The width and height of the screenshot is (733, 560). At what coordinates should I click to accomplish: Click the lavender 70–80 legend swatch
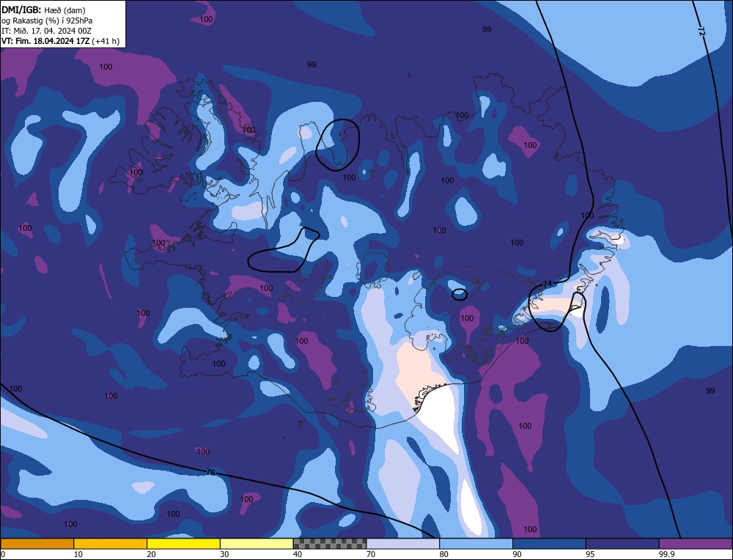[403, 544]
